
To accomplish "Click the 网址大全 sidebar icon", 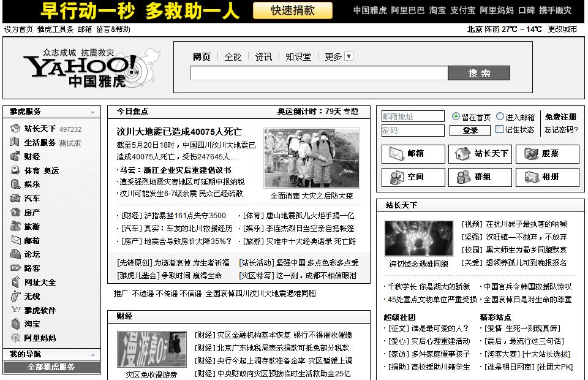I will point(15,282).
